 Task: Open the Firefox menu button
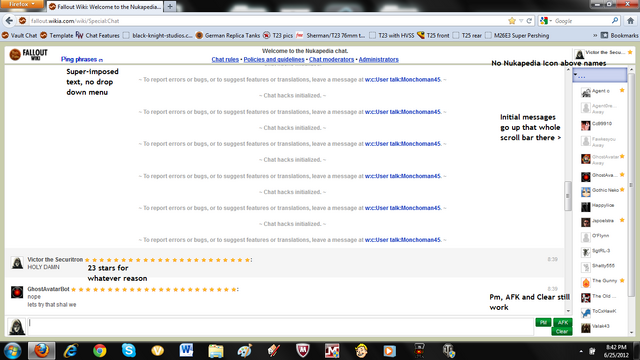point(22,4)
